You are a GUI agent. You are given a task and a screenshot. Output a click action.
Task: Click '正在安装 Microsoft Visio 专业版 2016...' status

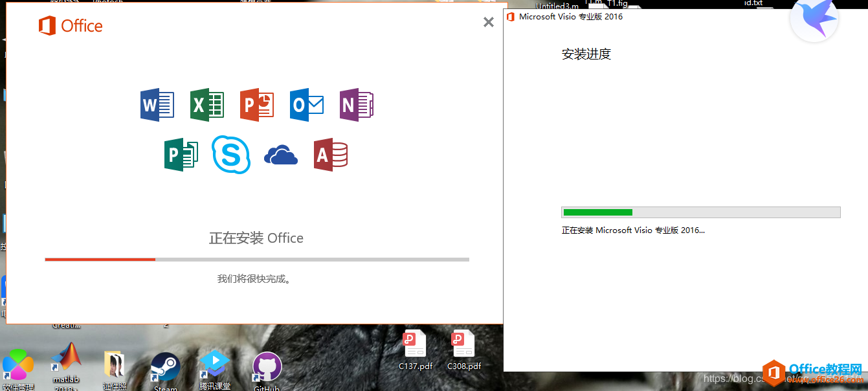[x=633, y=230]
